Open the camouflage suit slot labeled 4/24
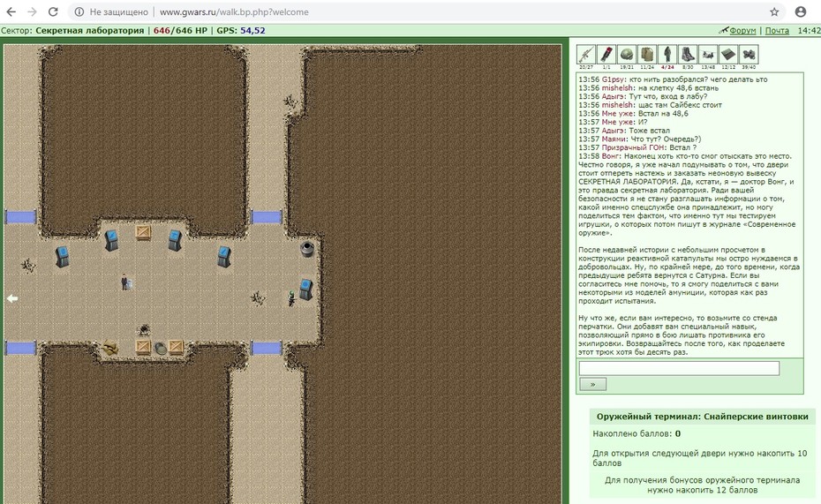 point(667,55)
